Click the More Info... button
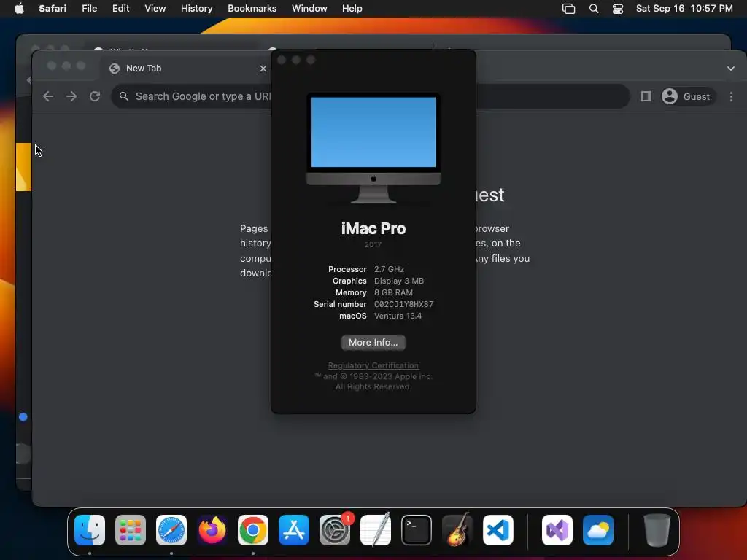 coord(373,343)
